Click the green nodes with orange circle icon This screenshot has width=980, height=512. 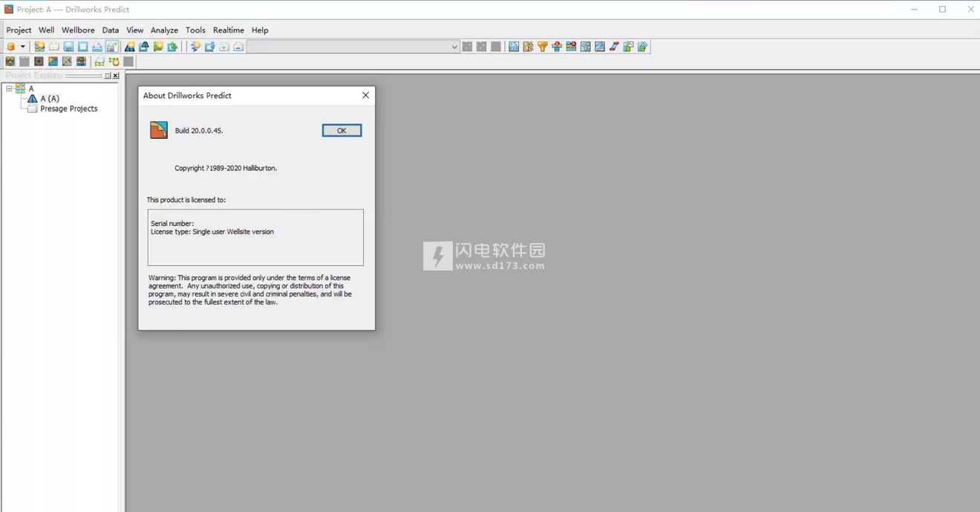[x=114, y=62]
